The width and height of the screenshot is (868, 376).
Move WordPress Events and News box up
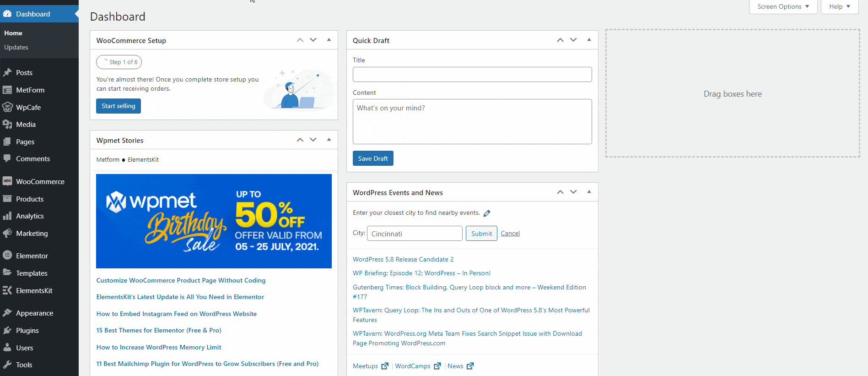(560, 192)
